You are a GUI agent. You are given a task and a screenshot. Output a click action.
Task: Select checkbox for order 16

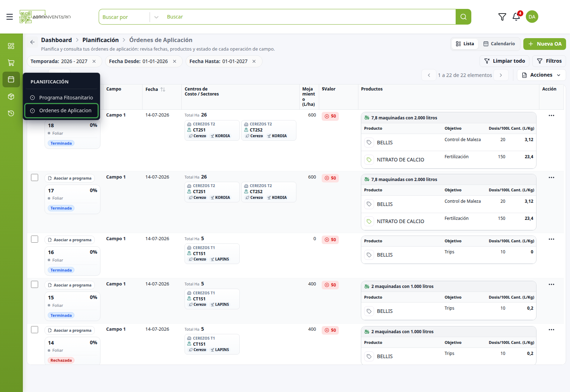[x=35, y=239]
